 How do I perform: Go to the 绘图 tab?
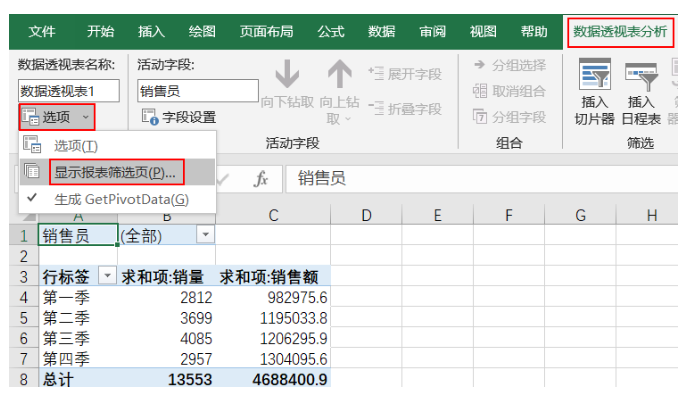(x=202, y=32)
